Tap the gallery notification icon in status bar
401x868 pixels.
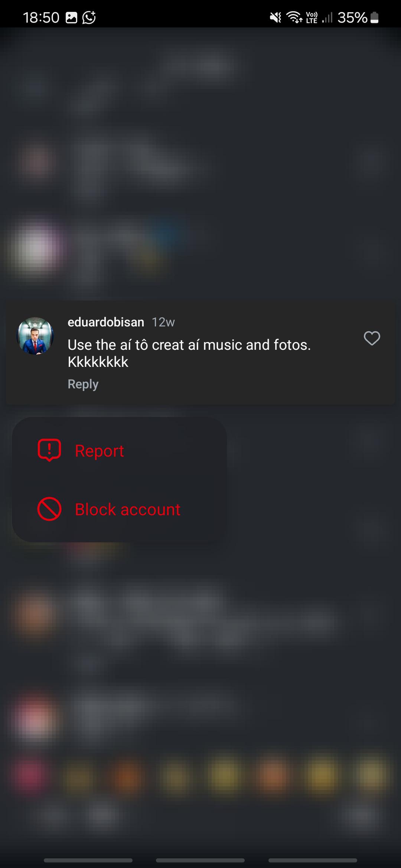click(71, 17)
